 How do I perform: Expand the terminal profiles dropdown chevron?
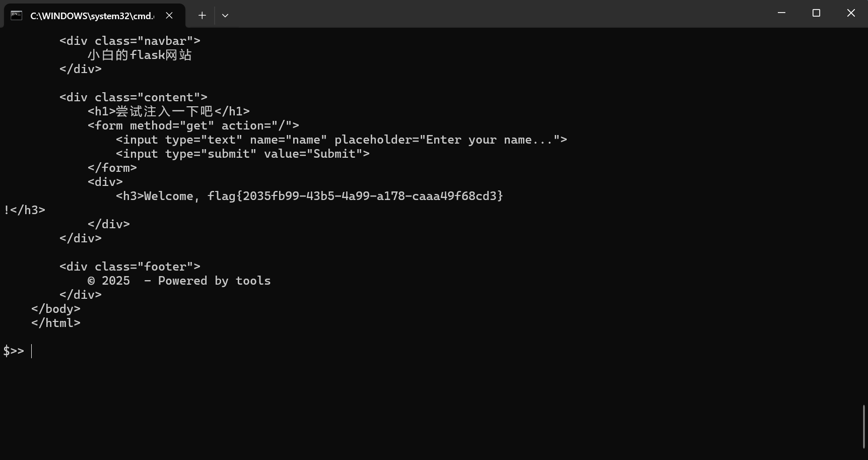(x=225, y=16)
